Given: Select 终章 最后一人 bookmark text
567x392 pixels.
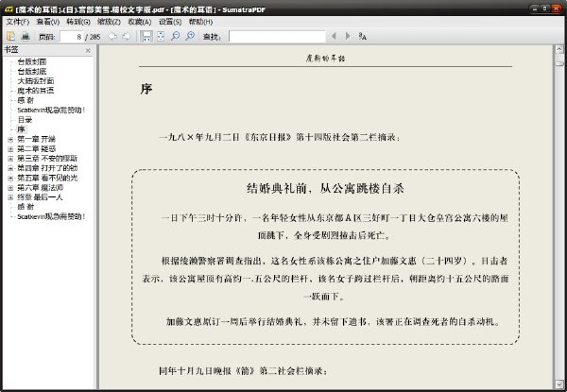Looking at the screenshot, I should (x=40, y=197).
